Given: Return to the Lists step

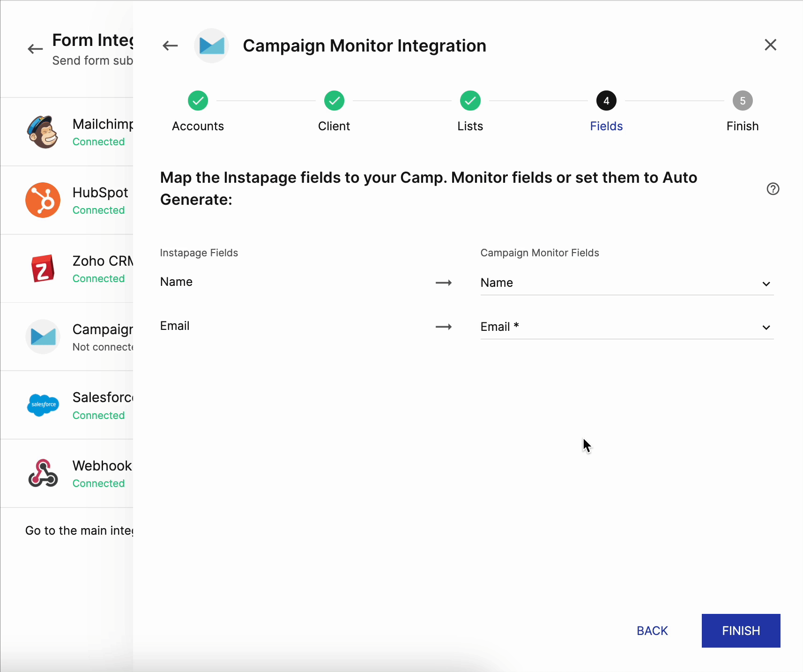Looking at the screenshot, I should tap(470, 101).
